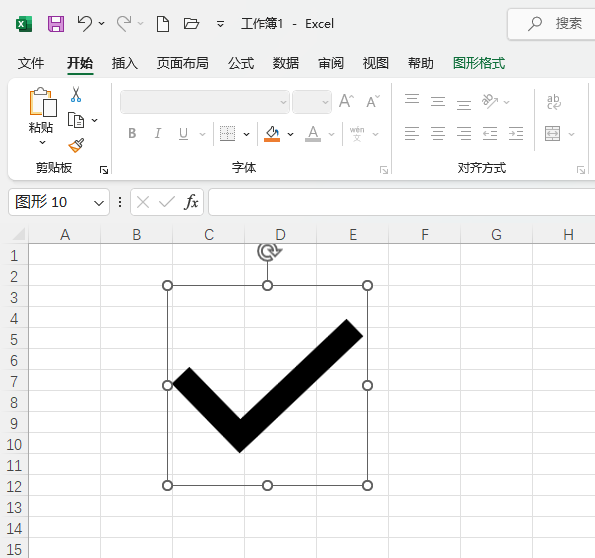The width and height of the screenshot is (595, 558).
Task: Apply cell borders icon
Action: click(x=227, y=134)
